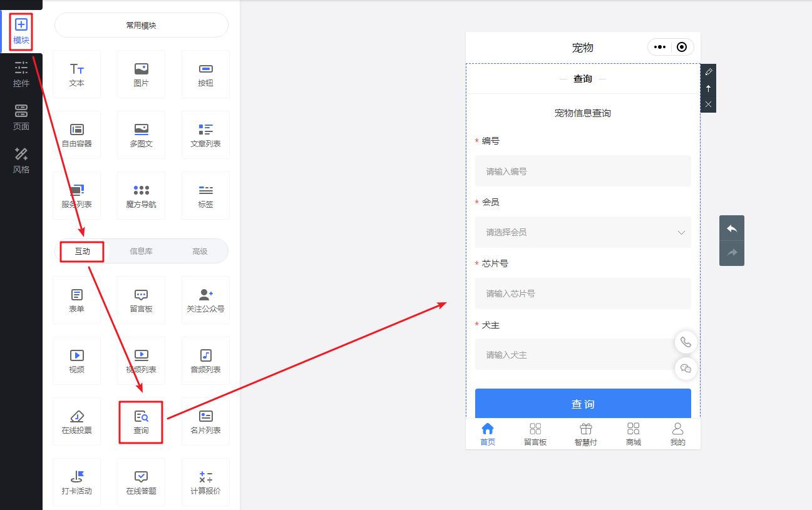Move the 查询 block up with the arrow icon
This screenshot has height=510, width=812.
[709, 88]
